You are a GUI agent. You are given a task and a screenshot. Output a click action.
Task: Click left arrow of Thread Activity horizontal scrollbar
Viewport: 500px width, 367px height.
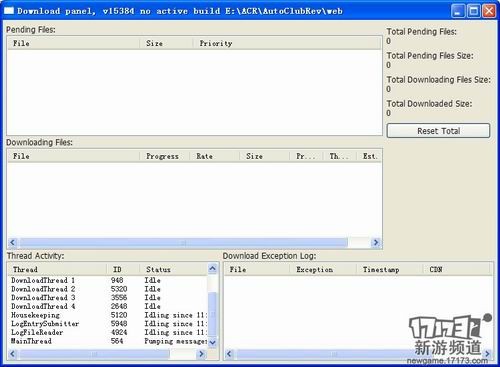tap(13, 354)
